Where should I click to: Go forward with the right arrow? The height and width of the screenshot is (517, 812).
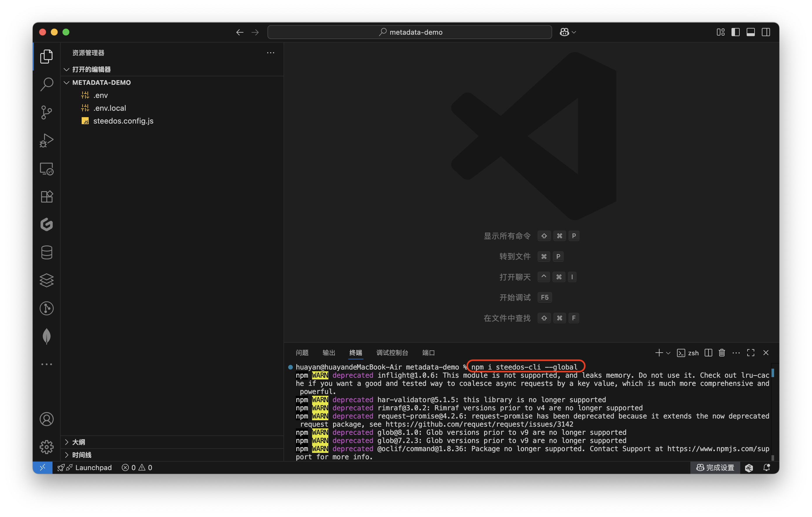tap(255, 32)
